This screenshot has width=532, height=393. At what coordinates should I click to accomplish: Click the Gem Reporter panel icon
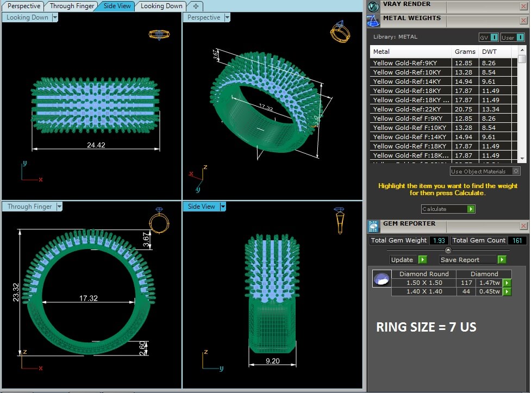pos(373,226)
